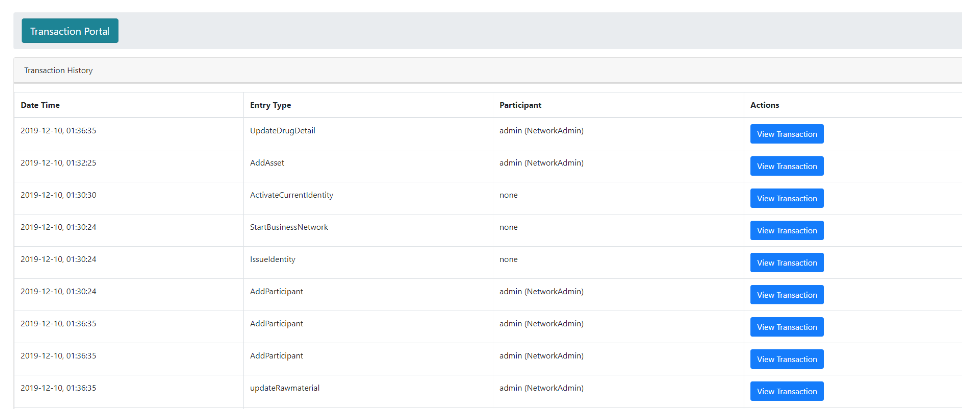
Task: Click the updateRawmaterial entry text
Action: tap(284, 388)
